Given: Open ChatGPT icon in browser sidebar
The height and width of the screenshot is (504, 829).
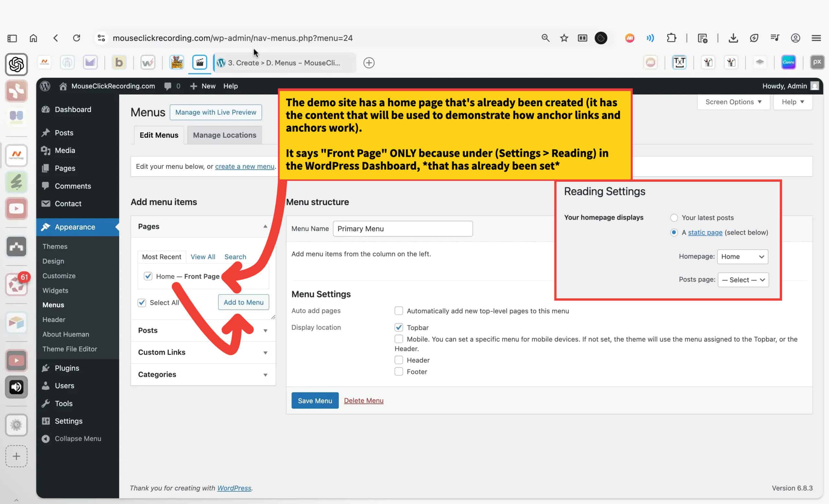Looking at the screenshot, I should click(x=16, y=64).
